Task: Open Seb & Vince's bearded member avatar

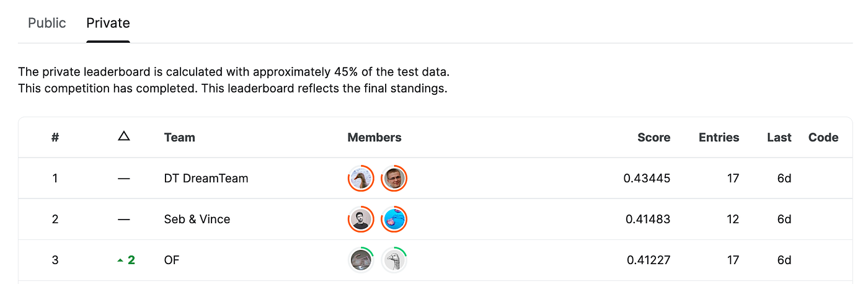Action: coord(360,219)
